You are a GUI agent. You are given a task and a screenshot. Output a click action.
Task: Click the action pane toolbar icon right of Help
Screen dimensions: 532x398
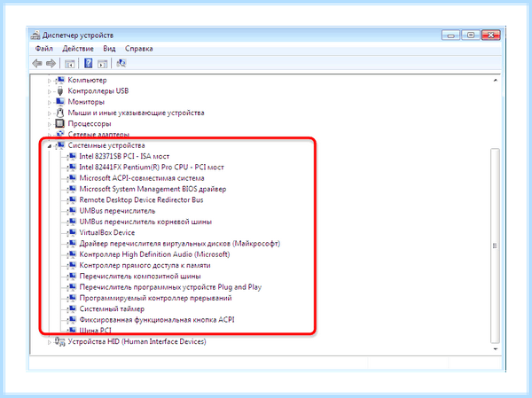[103, 64]
